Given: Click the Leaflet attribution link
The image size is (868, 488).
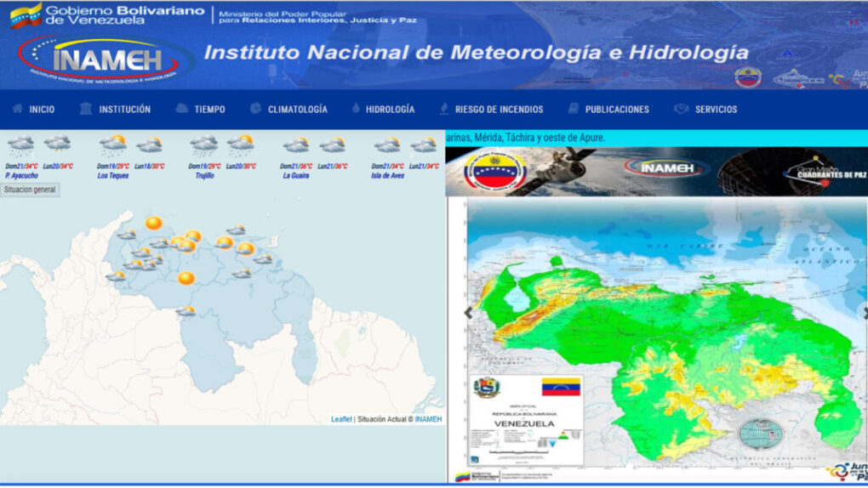Looking at the screenshot, I should [x=341, y=419].
